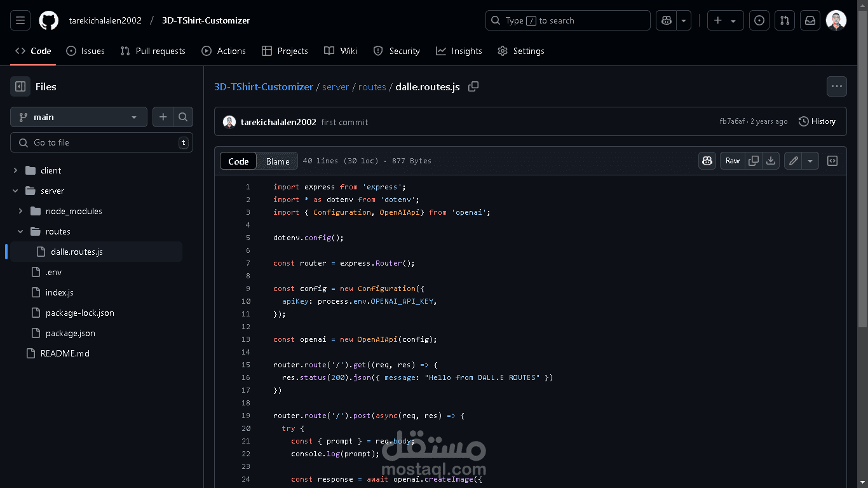Collapse the Files tree side panel

[x=20, y=86]
